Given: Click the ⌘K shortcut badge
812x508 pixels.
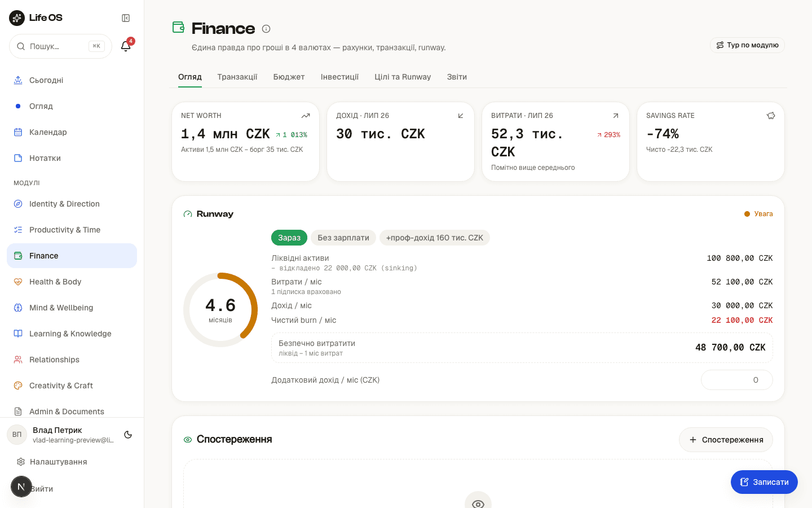Looking at the screenshot, I should [x=96, y=46].
